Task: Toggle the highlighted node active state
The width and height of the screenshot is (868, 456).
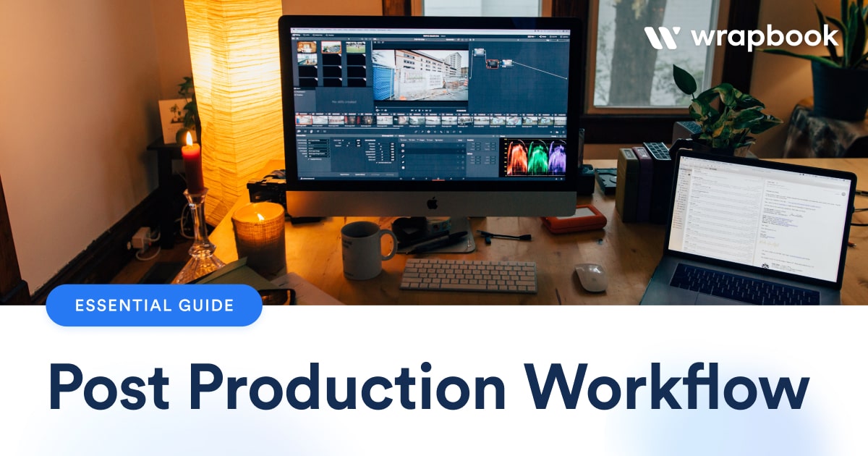Action: pyautogui.click(x=492, y=63)
